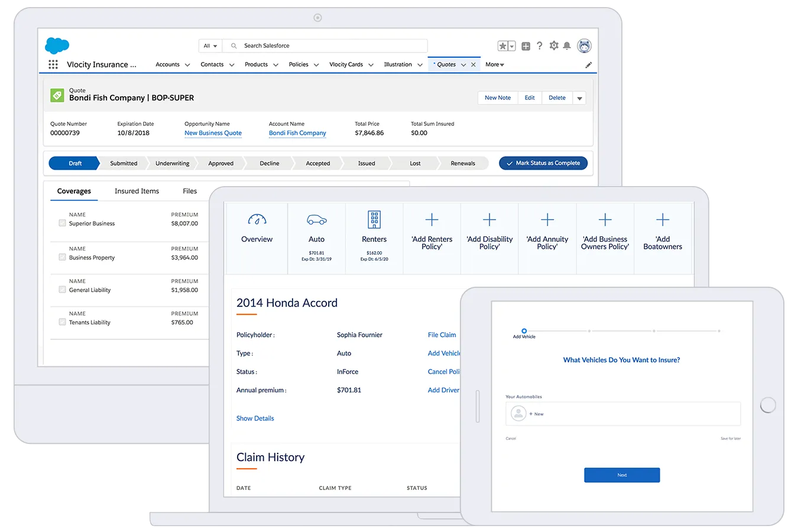Screen dimensions: 798x532
Task: Open the help question mark icon
Action: tap(539, 46)
